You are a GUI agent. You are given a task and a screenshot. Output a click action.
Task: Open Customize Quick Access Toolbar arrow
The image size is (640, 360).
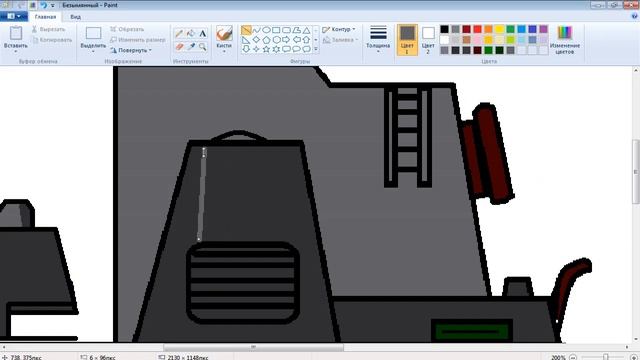(53, 5)
